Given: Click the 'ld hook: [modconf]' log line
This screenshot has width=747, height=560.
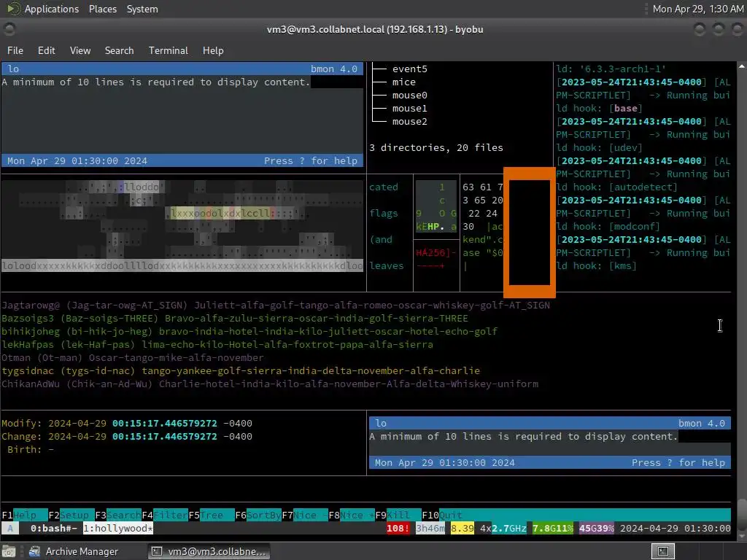Looking at the screenshot, I should tap(608, 227).
